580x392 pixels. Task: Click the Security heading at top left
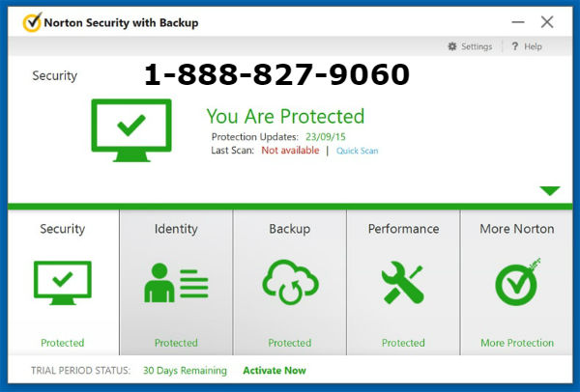55,75
